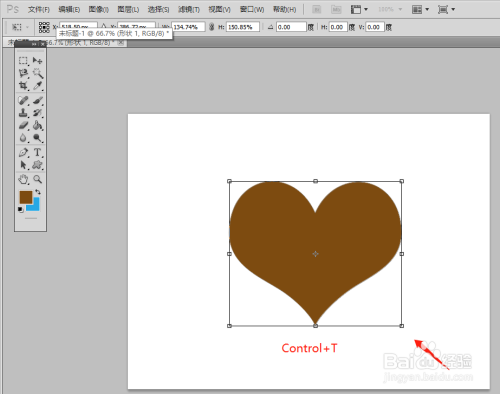The height and width of the screenshot is (394, 500).
Task: Select the Magic Wand tool
Action: click(x=38, y=73)
